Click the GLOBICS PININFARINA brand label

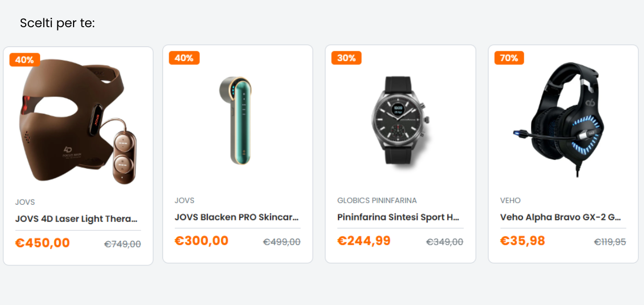(377, 201)
